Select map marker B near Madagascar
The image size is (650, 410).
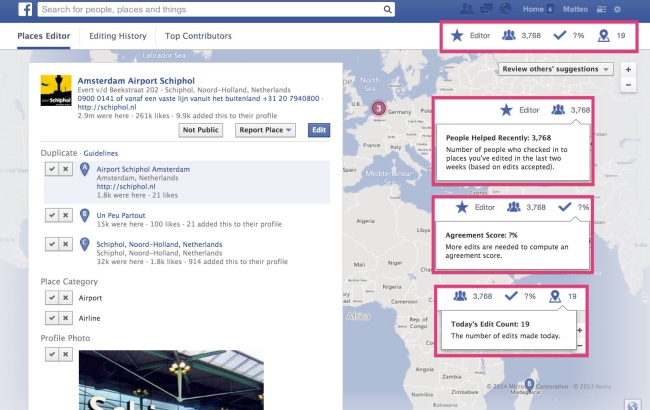[x=529, y=384]
